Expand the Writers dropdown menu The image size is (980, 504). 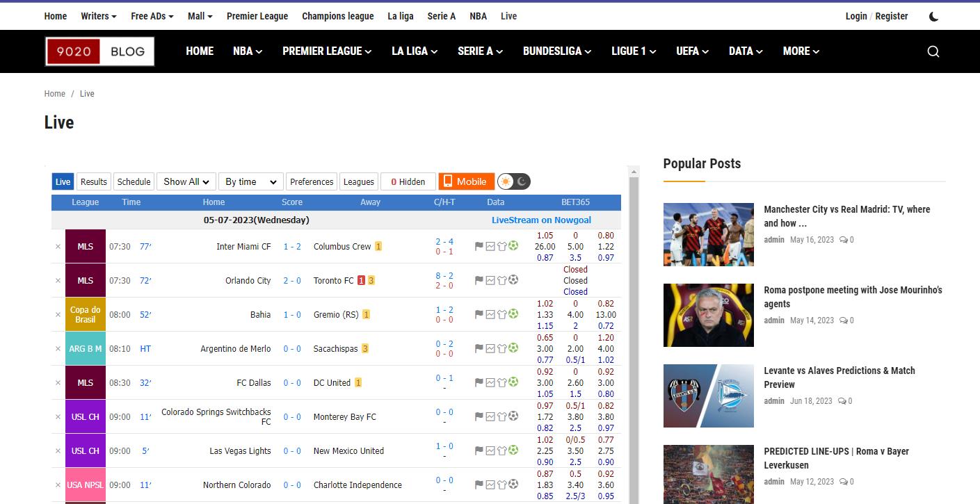pyautogui.click(x=99, y=16)
